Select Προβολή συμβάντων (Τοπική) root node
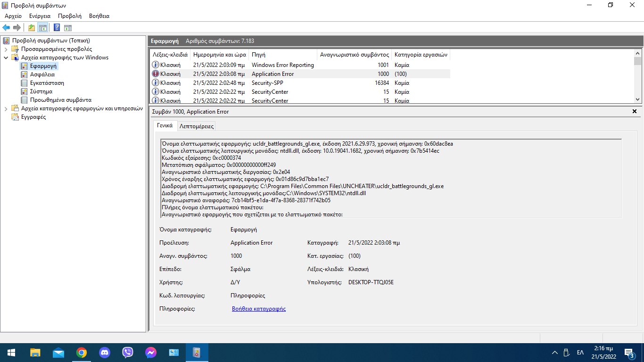The image size is (644, 362). pyautogui.click(x=51, y=41)
